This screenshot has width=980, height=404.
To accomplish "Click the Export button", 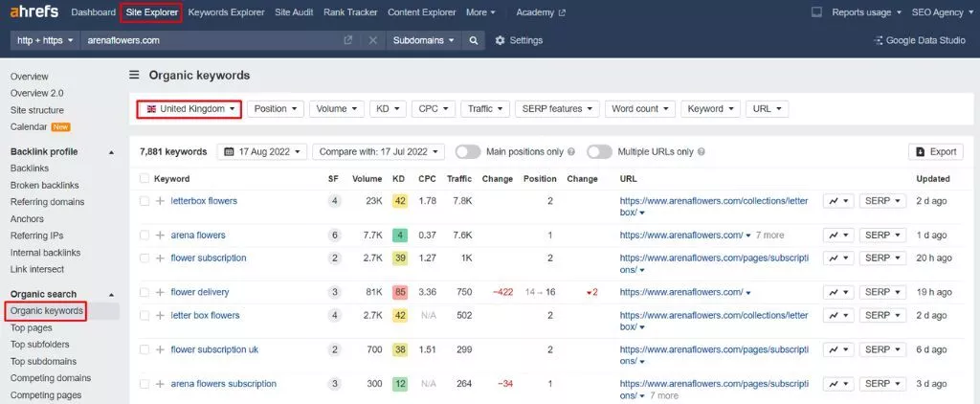I will (936, 151).
